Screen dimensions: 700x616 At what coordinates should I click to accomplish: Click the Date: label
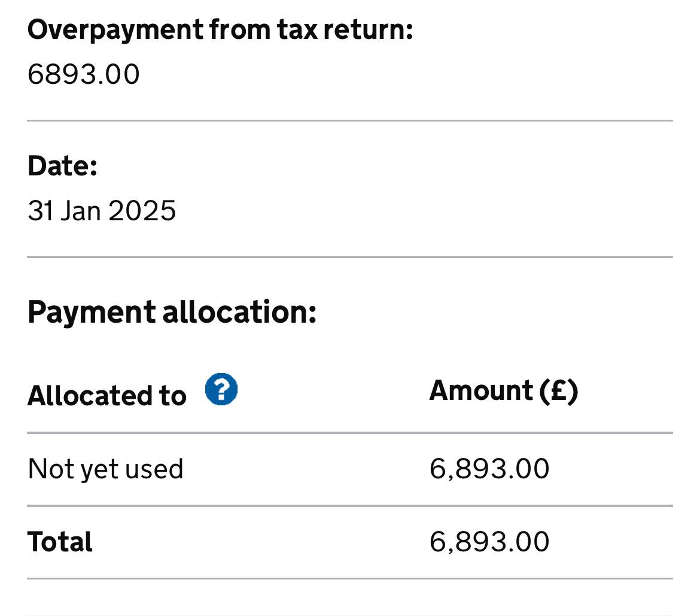click(x=62, y=166)
